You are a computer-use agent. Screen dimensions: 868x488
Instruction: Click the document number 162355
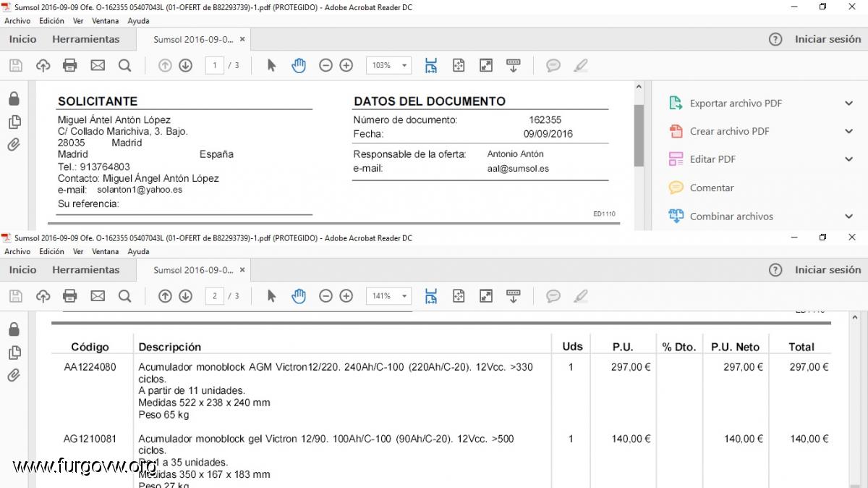click(x=545, y=120)
